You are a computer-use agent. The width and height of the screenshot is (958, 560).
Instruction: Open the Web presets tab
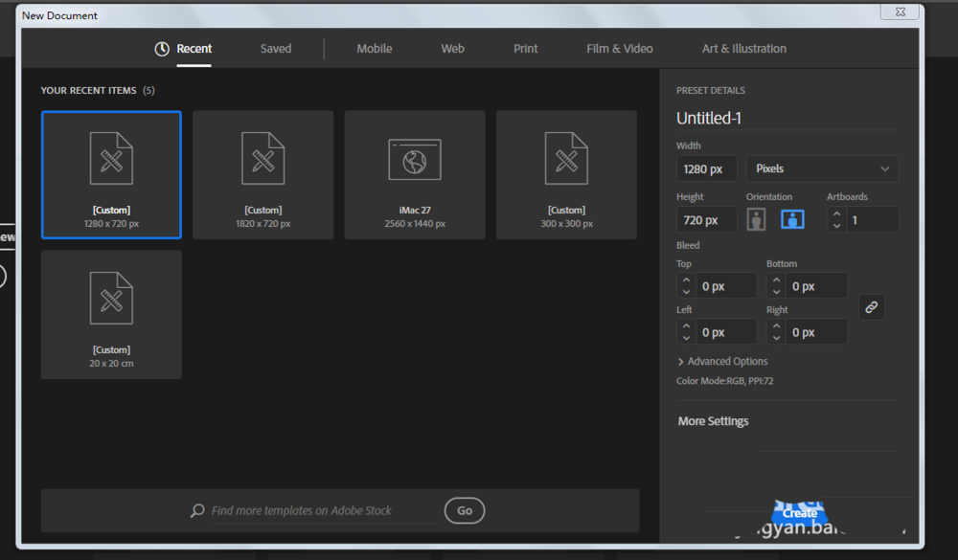[x=453, y=49]
